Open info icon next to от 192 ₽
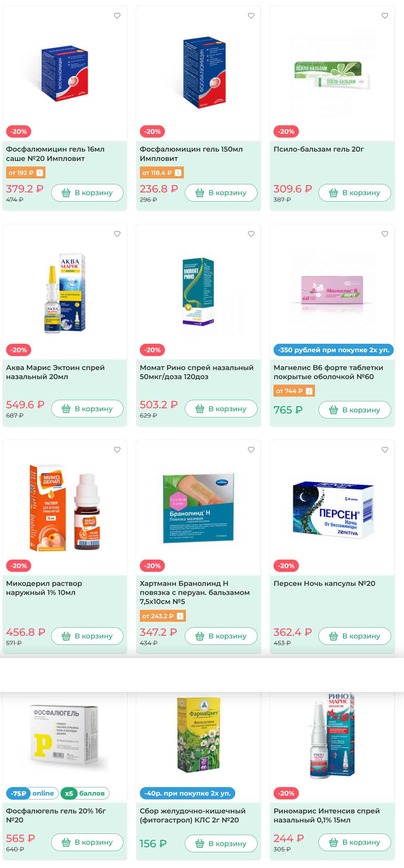404x868 pixels. pos(40,173)
